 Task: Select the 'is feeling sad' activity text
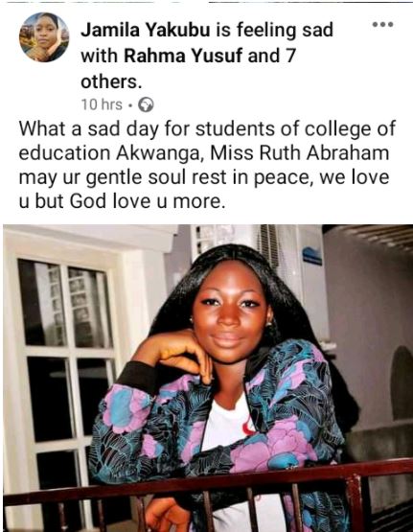pos(275,30)
